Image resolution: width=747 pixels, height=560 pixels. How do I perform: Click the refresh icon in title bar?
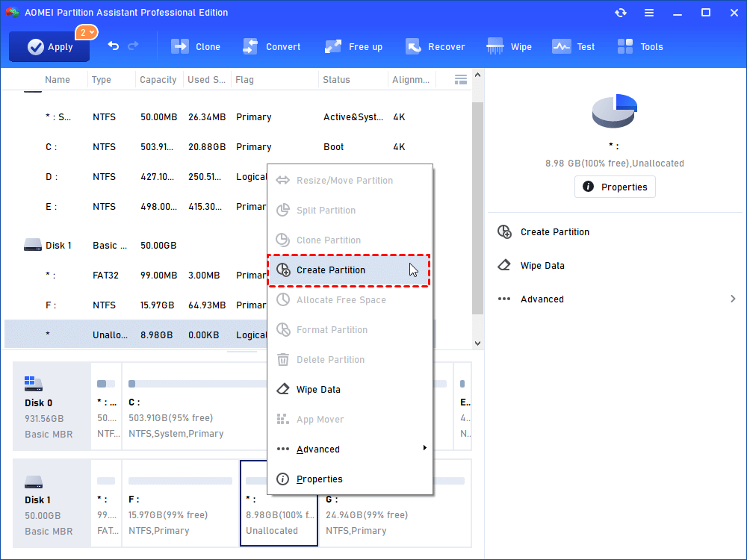(x=620, y=13)
